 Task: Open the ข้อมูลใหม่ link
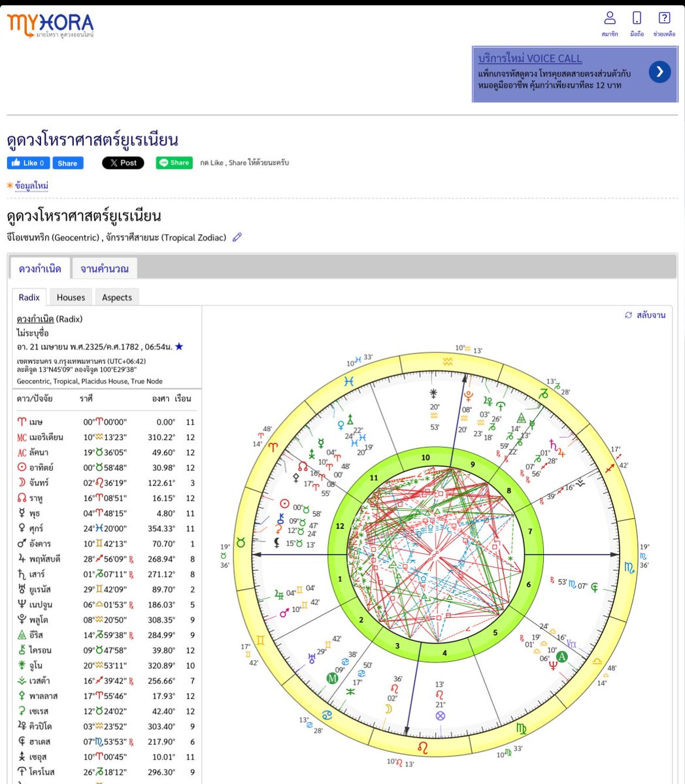(31, 186)
